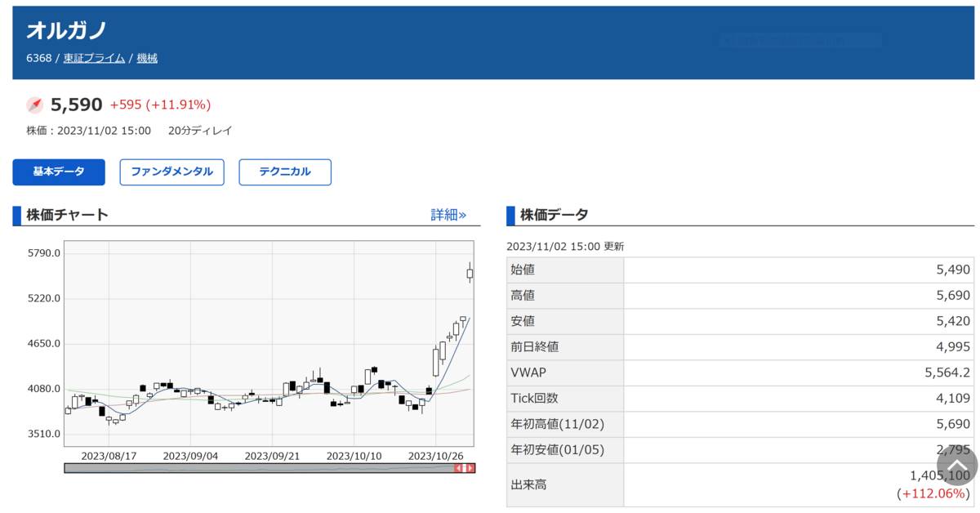The height and width of the screenshot is (513, 980).
Task: Click the compass icon beside 5,590 price
Action: click(34, 105)
